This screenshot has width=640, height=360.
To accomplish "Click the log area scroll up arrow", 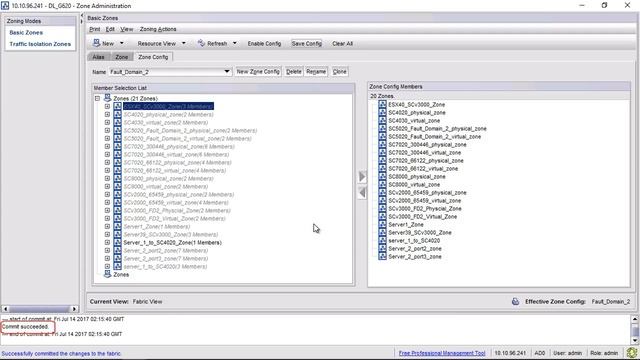I will pos(635,319).
